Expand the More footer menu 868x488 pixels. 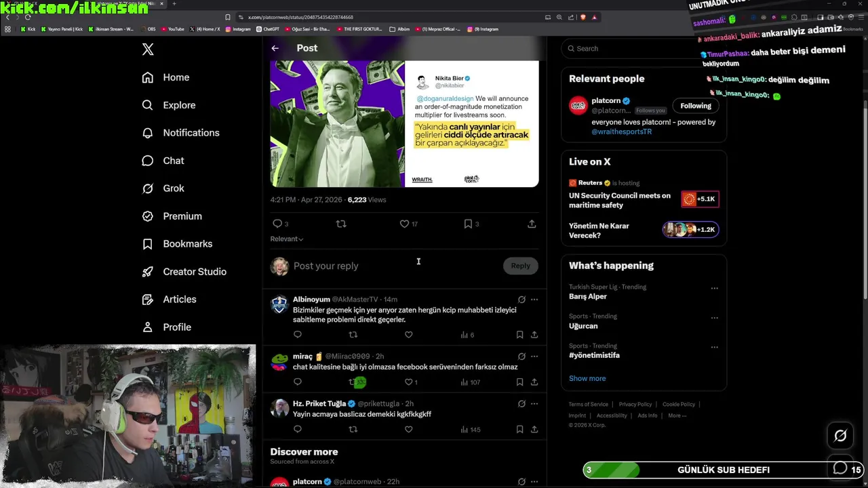677,415
